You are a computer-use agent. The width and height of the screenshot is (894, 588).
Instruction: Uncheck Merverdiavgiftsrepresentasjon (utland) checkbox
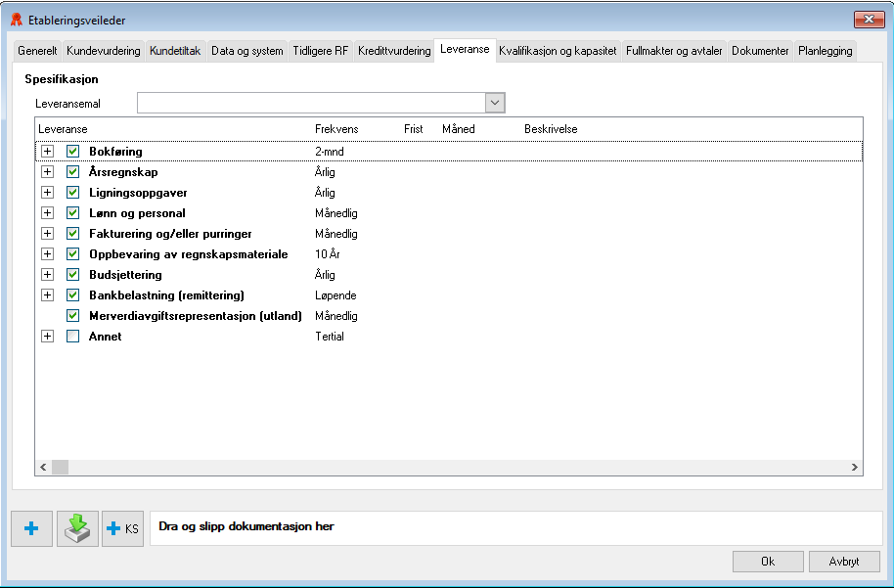click(72, 315)
